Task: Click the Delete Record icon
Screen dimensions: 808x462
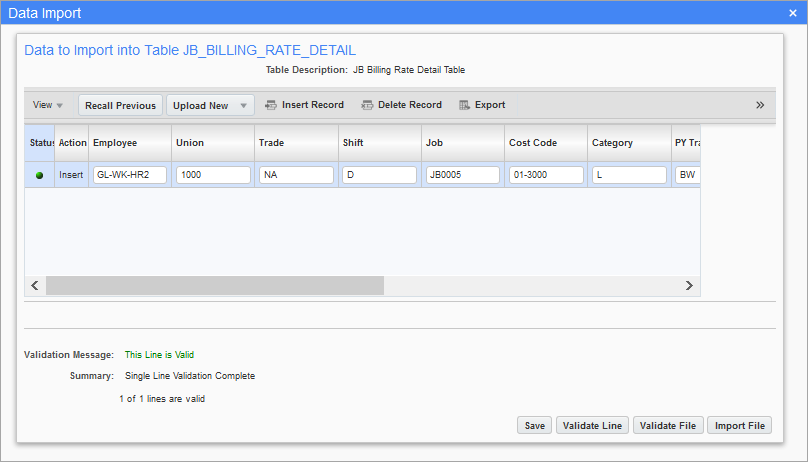Action: coord(367,105)
